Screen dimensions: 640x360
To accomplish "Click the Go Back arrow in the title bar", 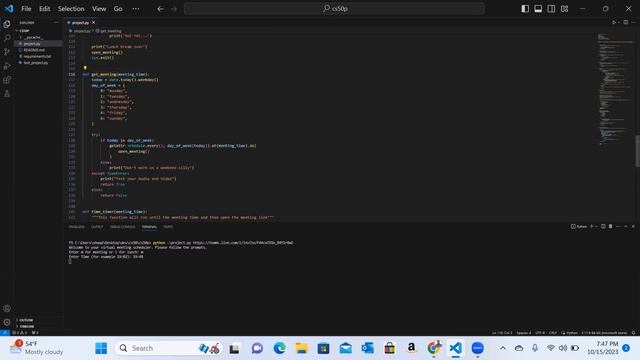I will [160, 9].
